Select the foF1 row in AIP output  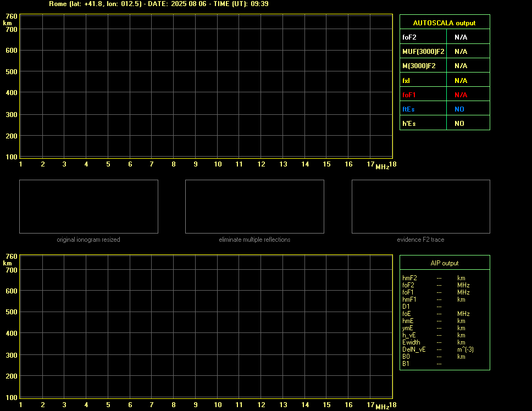tap(436, 292)
